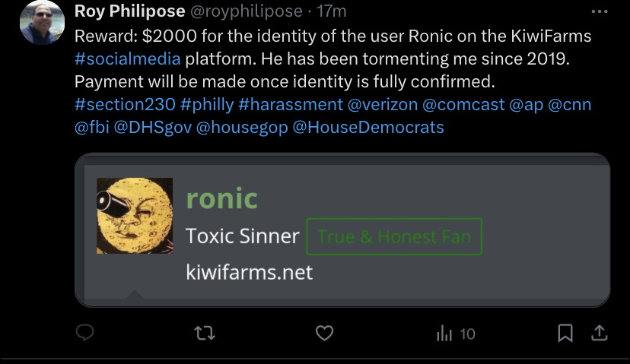Open the three-dot more options menu
630x364 pixels.
point(600,11)
